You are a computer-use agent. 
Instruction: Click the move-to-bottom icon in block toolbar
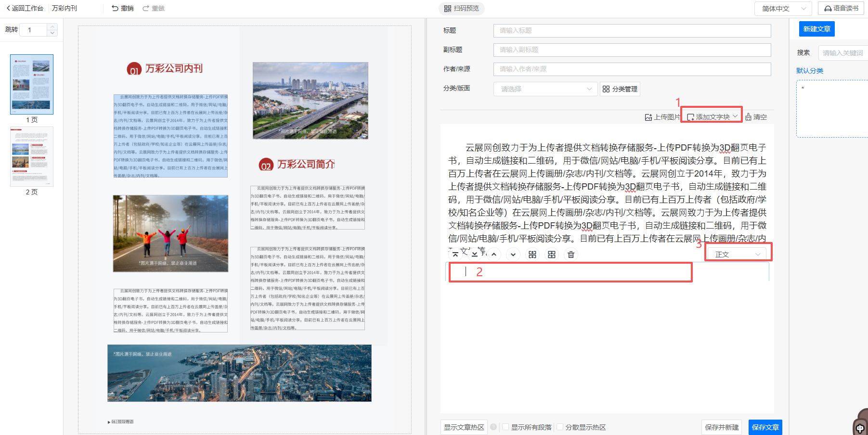(x=475, y=255)
